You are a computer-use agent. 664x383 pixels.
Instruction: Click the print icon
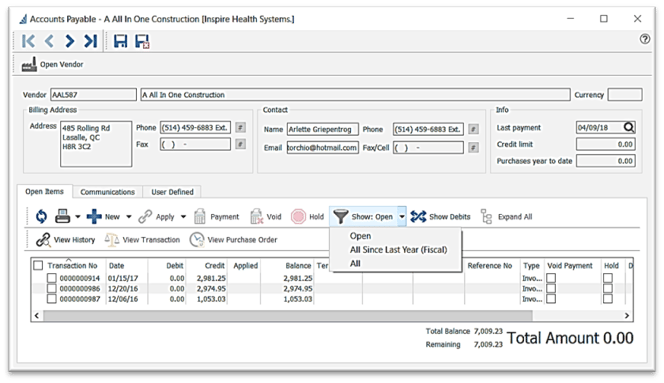coord(63,216)
